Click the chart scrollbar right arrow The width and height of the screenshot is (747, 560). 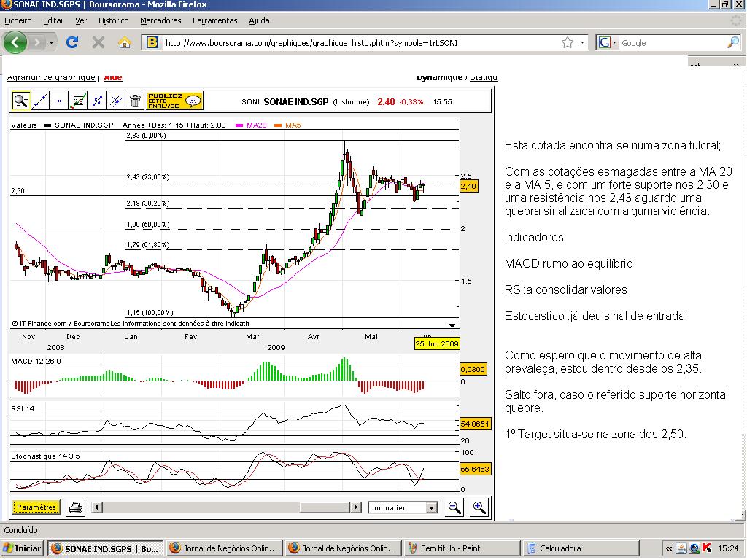[x=355, y=507]
